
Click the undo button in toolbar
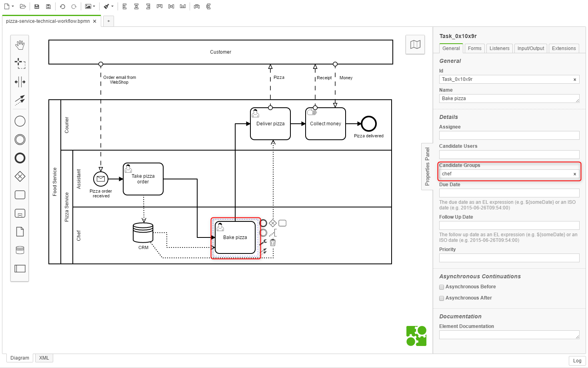(x=62, y=6)
